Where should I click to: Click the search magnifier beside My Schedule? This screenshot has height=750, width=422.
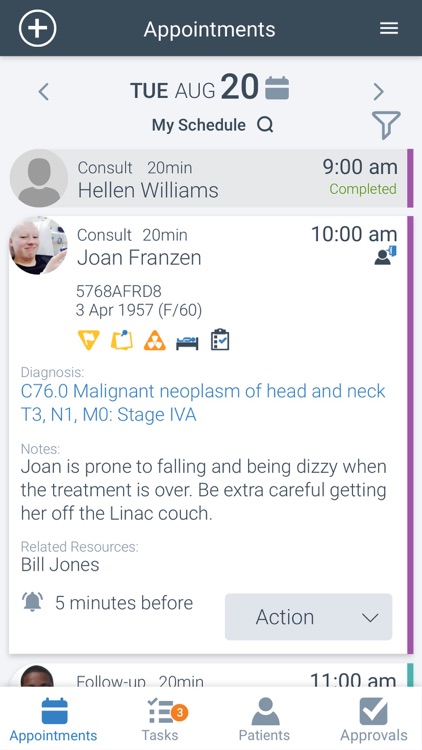click(x=265, y=125)
